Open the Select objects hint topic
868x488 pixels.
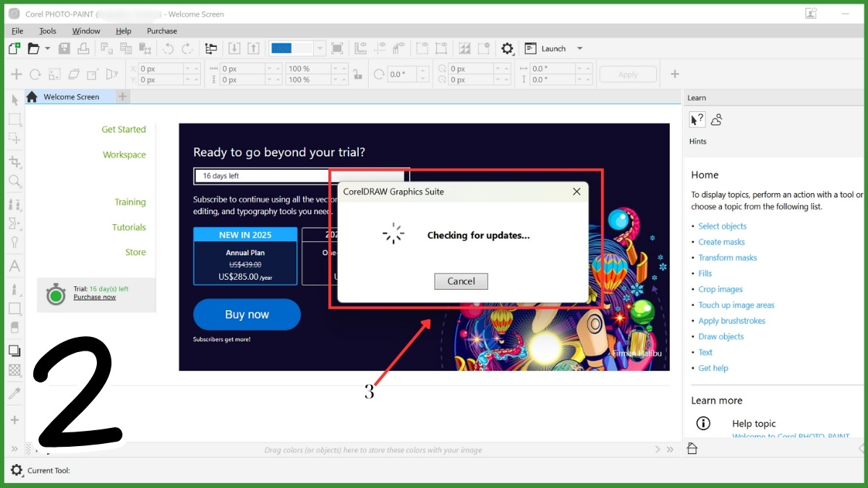pyautogui.click(x=723, y=226)
